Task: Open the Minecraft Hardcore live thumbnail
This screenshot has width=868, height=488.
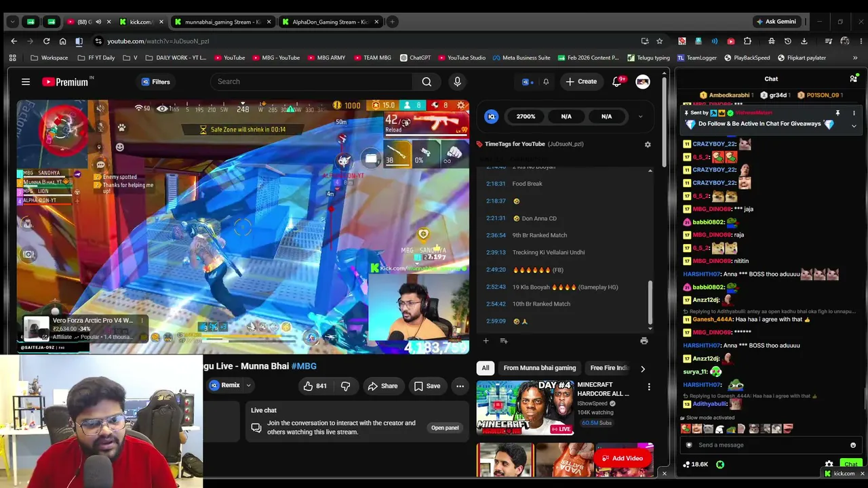Action: (525, 408)
